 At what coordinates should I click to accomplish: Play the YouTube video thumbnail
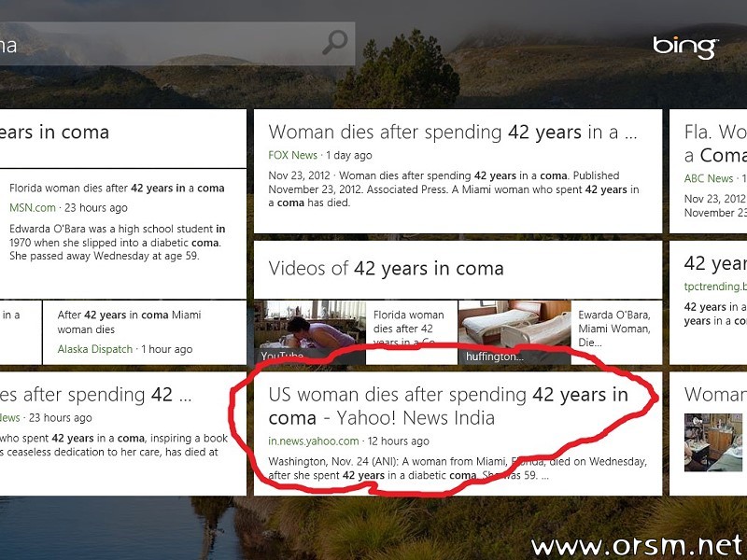[x=310, y=332]
